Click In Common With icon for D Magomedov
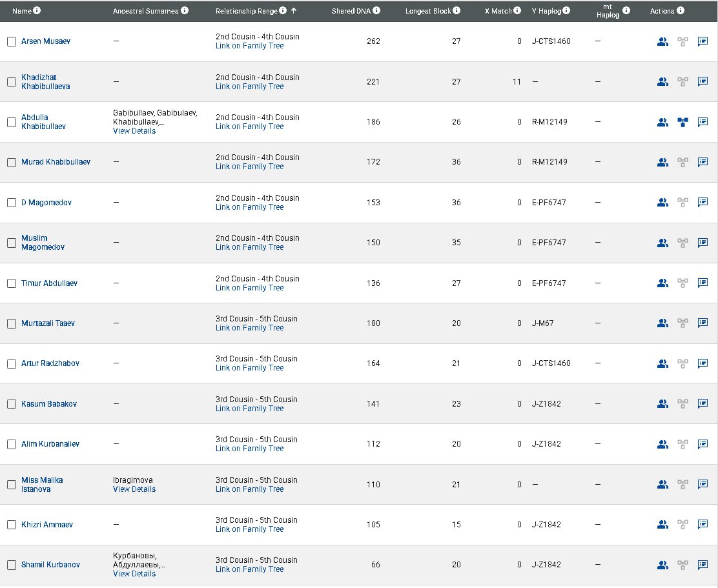 click(662, 202)
